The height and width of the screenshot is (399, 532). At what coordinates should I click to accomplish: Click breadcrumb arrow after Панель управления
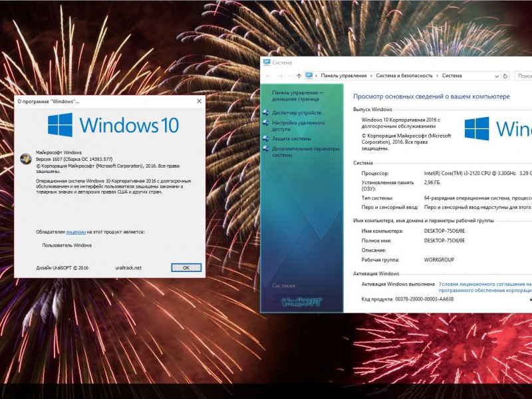371,76
